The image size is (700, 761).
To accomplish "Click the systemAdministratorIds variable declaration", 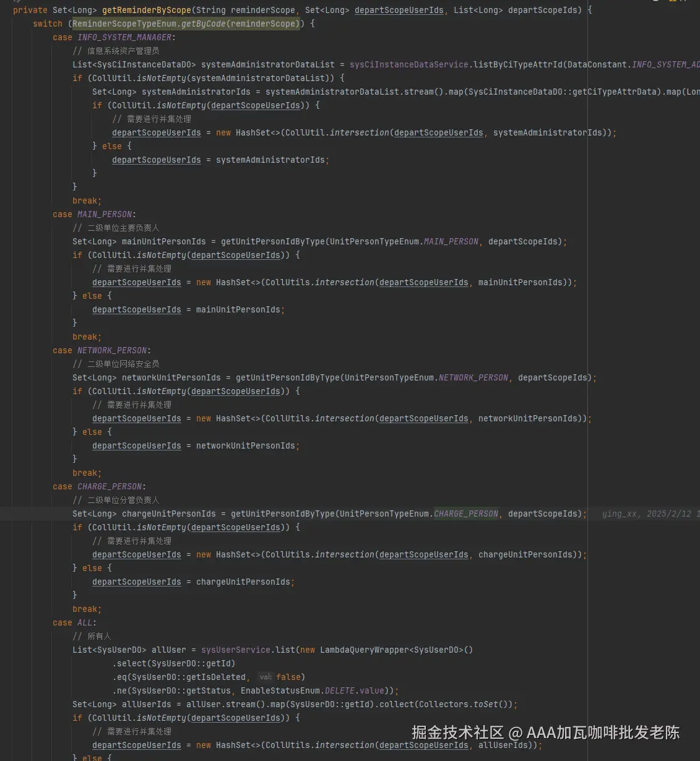I will click(x=196, y=92).
